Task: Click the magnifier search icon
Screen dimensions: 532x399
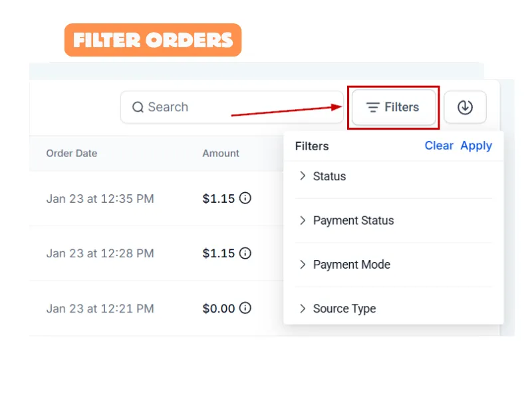Action: click(138, 107)
